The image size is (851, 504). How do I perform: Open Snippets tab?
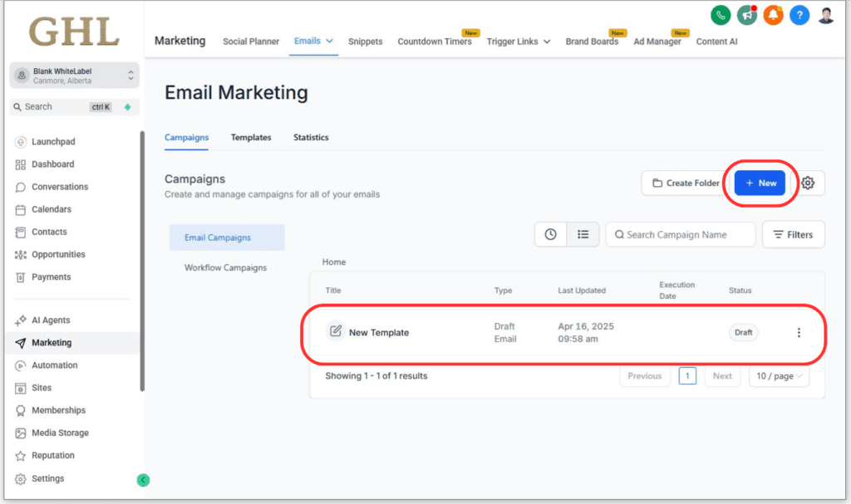(x=366, y=42)
